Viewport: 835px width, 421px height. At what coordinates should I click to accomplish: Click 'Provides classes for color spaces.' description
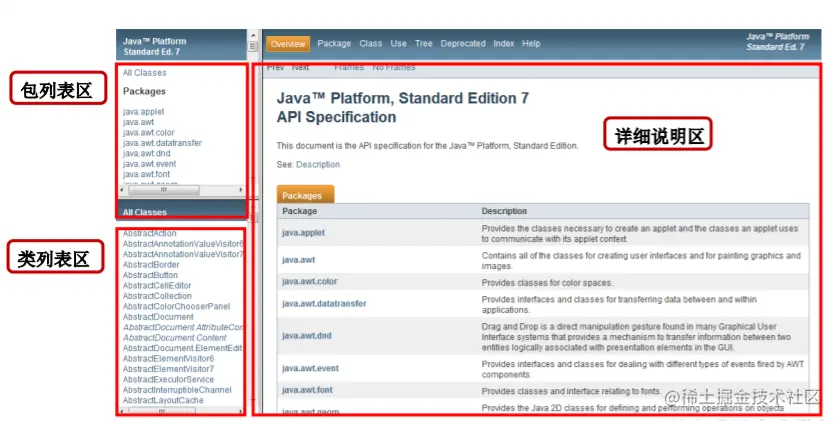point(547,283)
